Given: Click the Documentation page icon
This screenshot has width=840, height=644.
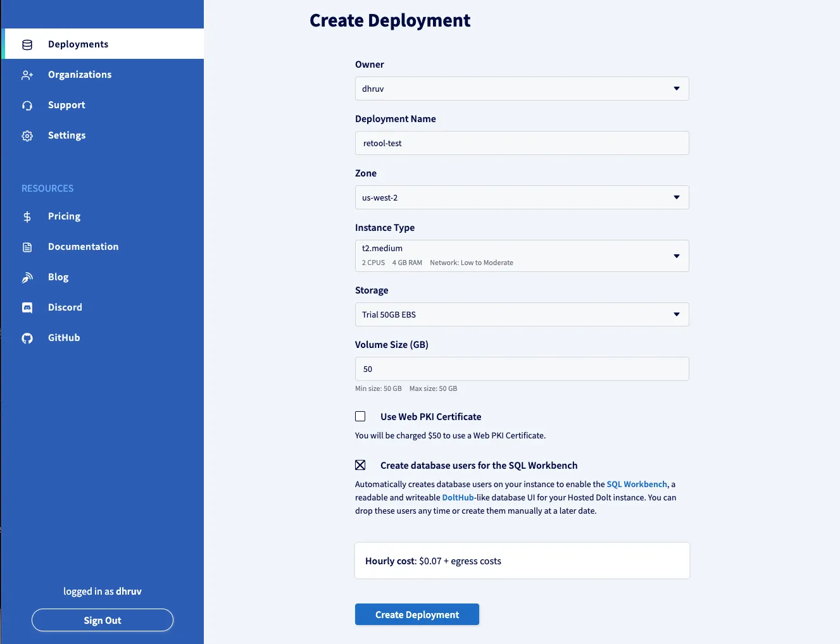Looking at the screenshot, I should tap(27, 247).
